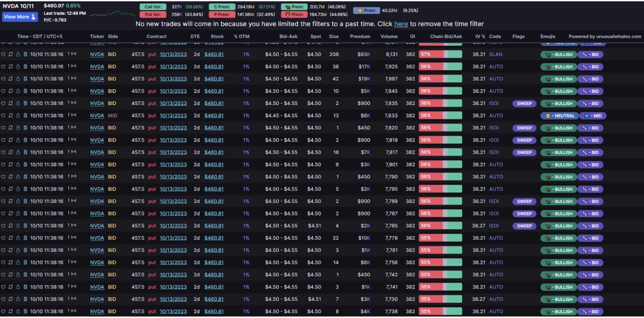Sort by the Time - CDT / UTC+5 column header
This screenshot has width=644, height=318.
click(x=40, y=36)
